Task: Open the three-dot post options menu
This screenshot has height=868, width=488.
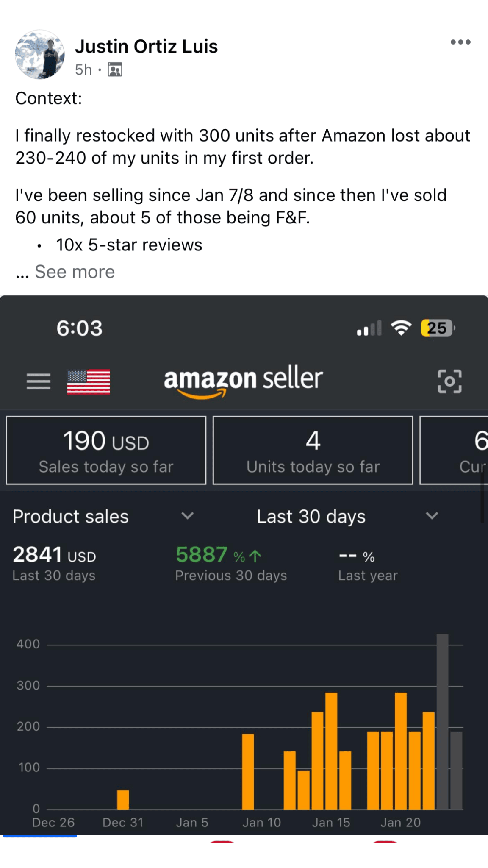Action: click(460, 42)
